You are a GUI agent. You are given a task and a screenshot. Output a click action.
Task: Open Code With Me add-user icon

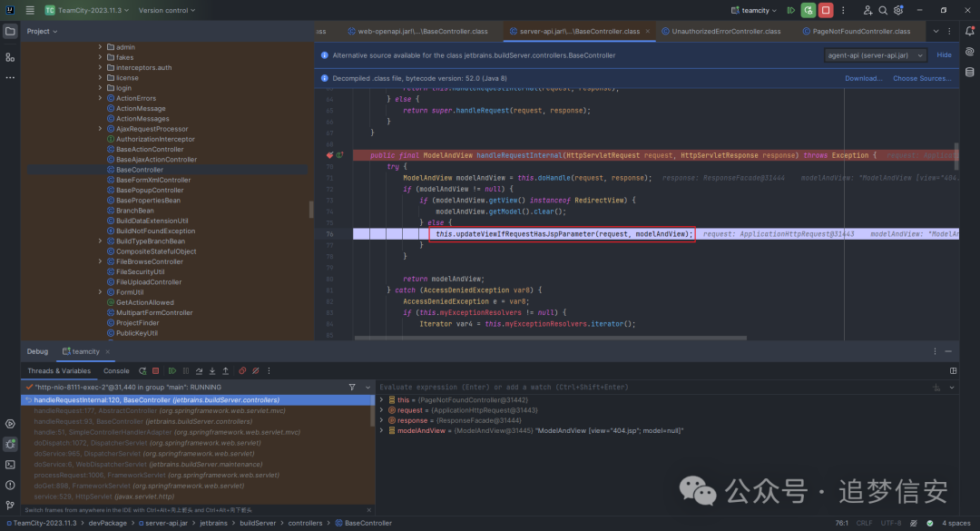tap(867, 10)
